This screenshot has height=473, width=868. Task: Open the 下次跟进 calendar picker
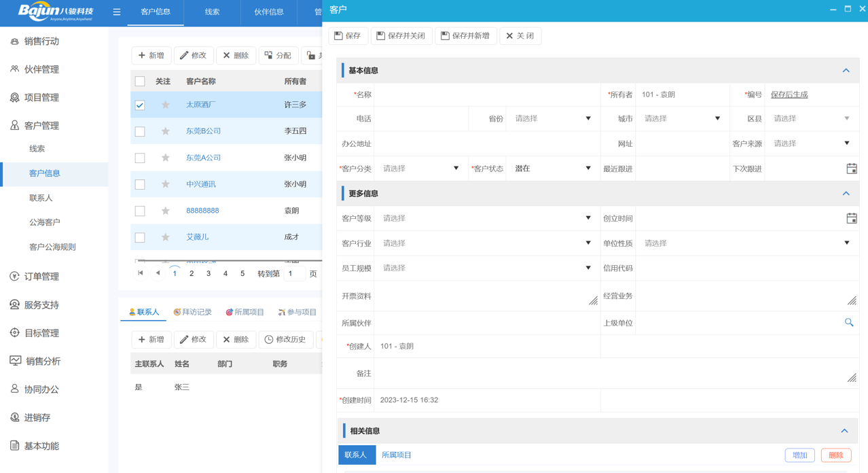click(851, 168)
